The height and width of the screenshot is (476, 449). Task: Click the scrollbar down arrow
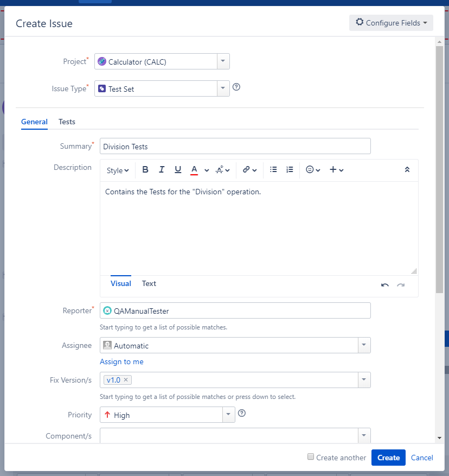pos(439,438)
